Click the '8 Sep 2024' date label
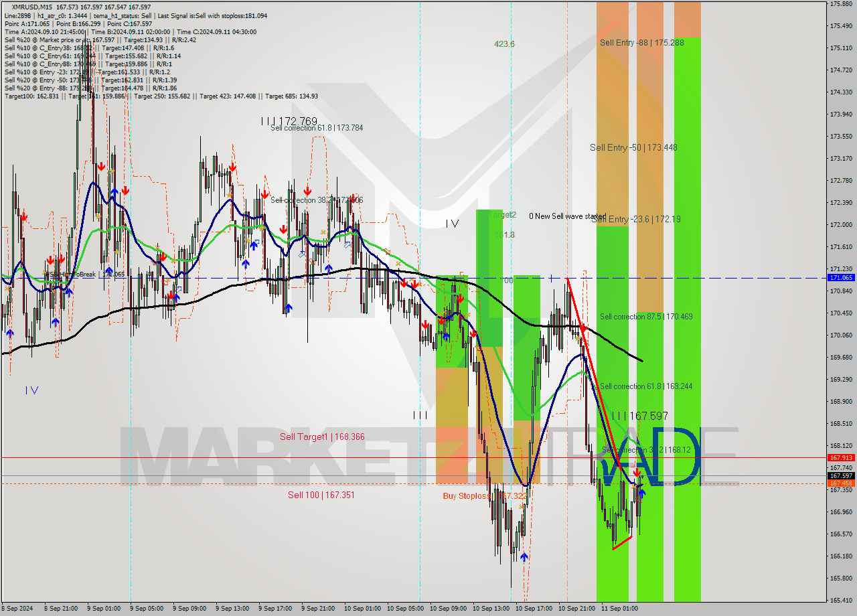The height and width of the screenshot is (616, 857). (x=17, y=609)
